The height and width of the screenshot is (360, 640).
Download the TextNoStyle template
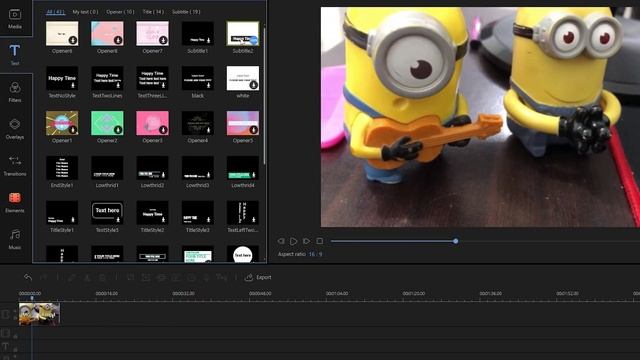[x=73, y=85]
